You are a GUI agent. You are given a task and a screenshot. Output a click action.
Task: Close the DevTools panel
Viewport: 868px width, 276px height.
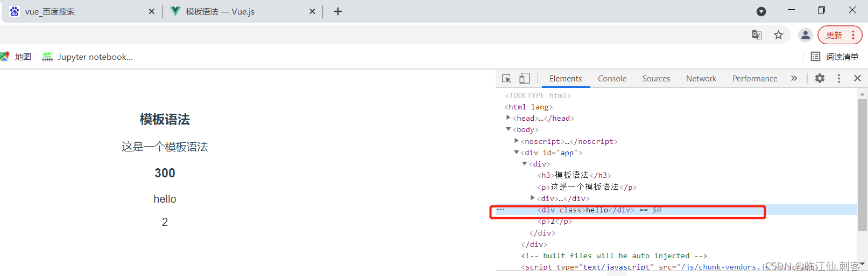(x=857, y=79)
